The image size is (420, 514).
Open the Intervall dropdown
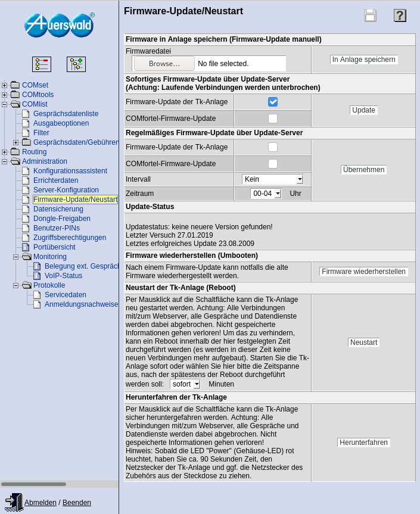click(273, 179)
